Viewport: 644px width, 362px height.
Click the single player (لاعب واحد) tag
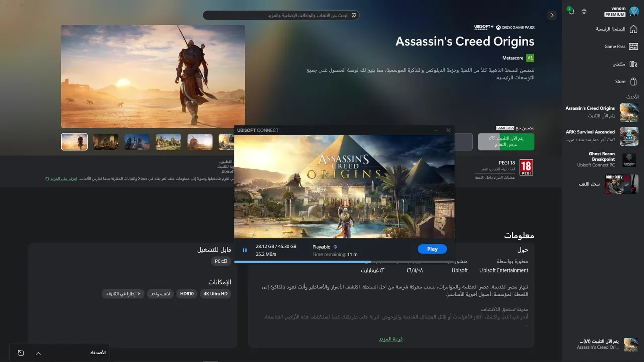coord(160,294)
